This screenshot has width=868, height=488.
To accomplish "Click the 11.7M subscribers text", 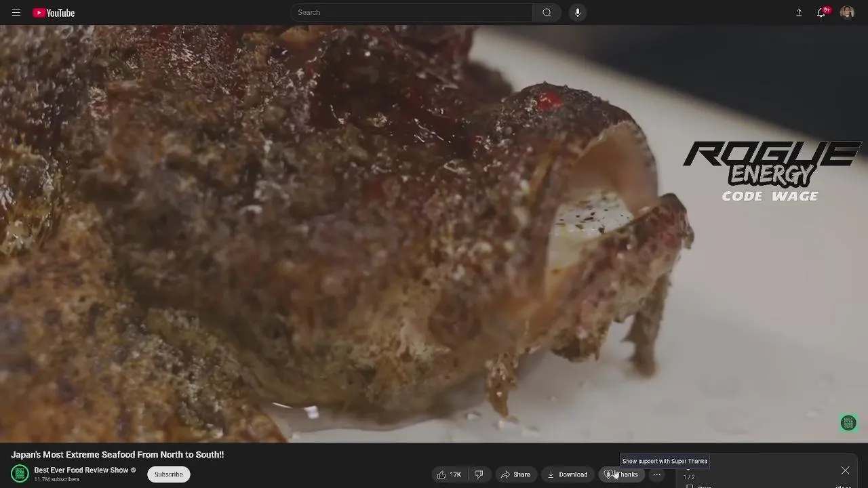I will tap(57, 480).
